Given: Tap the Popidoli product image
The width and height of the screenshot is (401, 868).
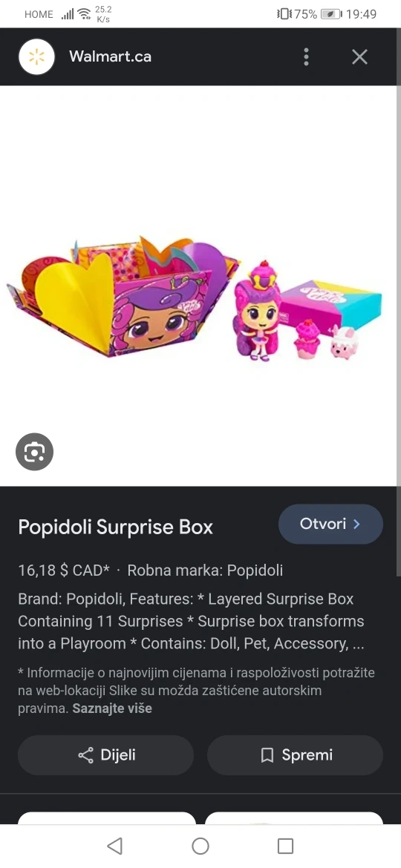Looking at the screenshot, I should pyautogui.click(x=197, y=297).
